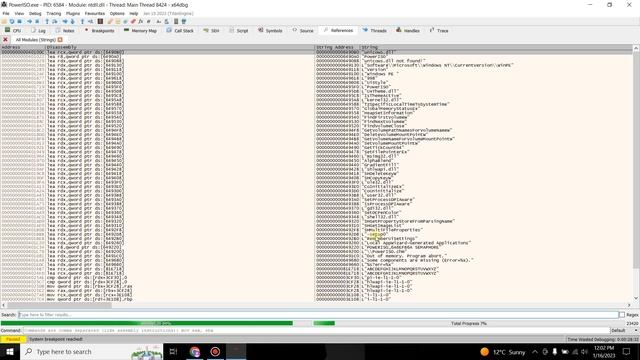
Task: Click the Total Progress bar
Action: tap(469, 323)
